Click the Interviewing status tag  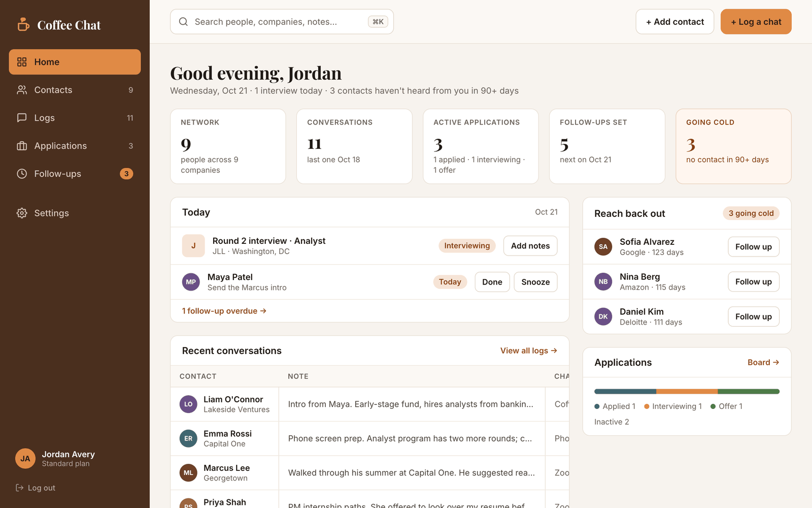click(x=467, y=246)
